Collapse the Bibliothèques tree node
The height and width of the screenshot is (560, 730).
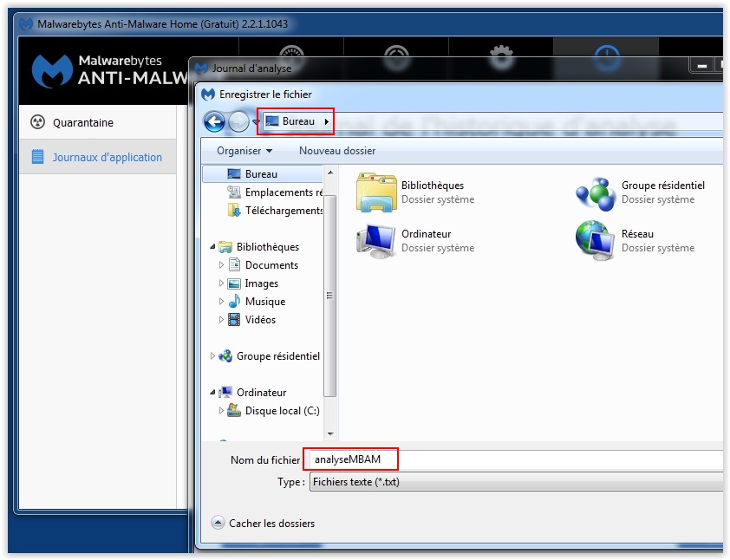(212, 247)
